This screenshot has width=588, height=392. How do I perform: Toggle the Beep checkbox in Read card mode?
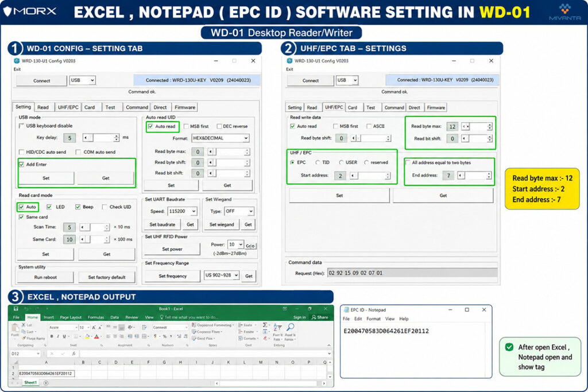pos(78,207)
